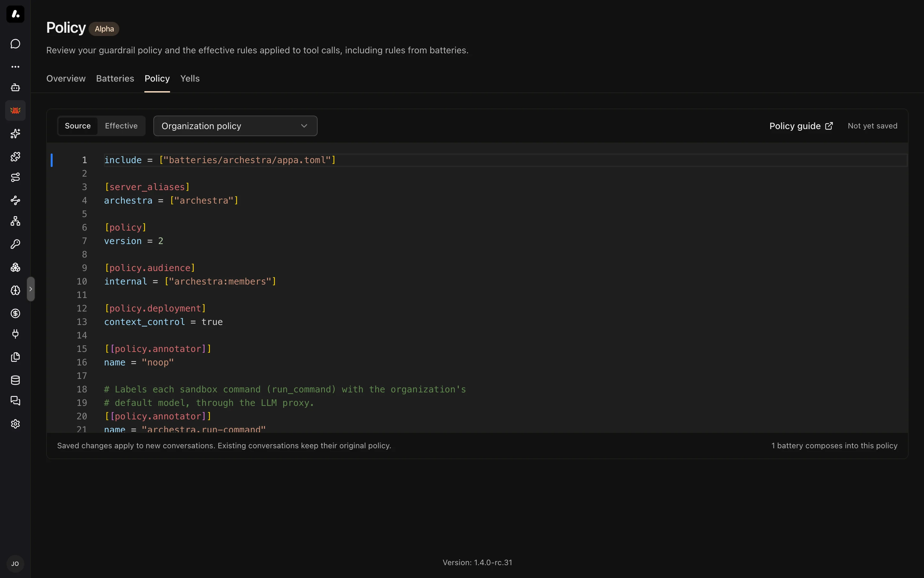This screenshot has height=578, width=924.
Task: Open the brain icon in sidebar
Action: click(x=15, y=290)
